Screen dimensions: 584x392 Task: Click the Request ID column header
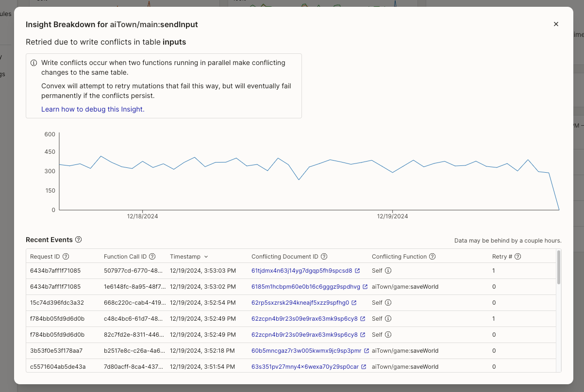tap(45, 257)
